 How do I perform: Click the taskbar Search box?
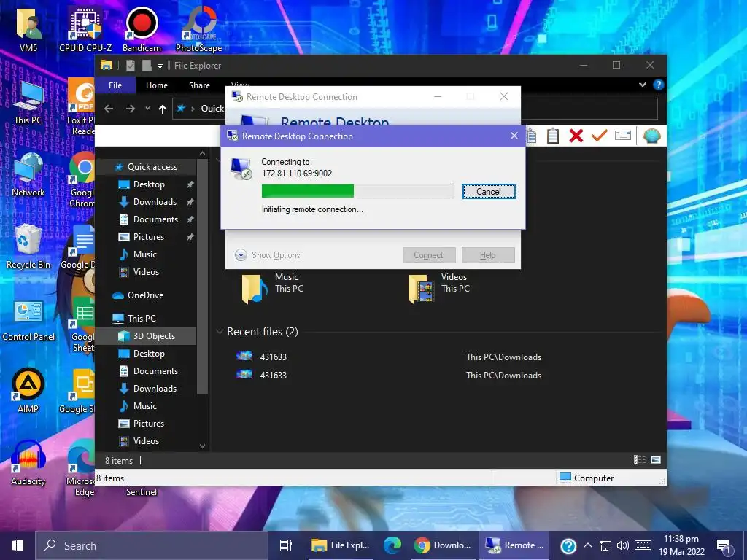tap(152, 545)
